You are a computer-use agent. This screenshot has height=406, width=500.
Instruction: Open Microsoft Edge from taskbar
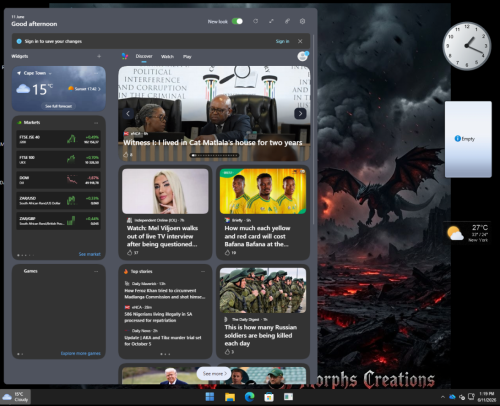(x=249, y=397)
